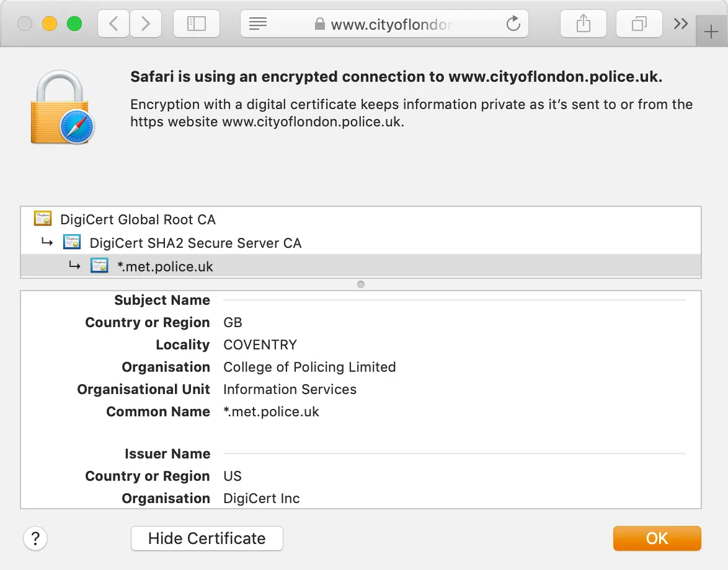Go forward with the Safari forward arrow
The width and height of the screenshot is (728, 570).
click(145, 23)
